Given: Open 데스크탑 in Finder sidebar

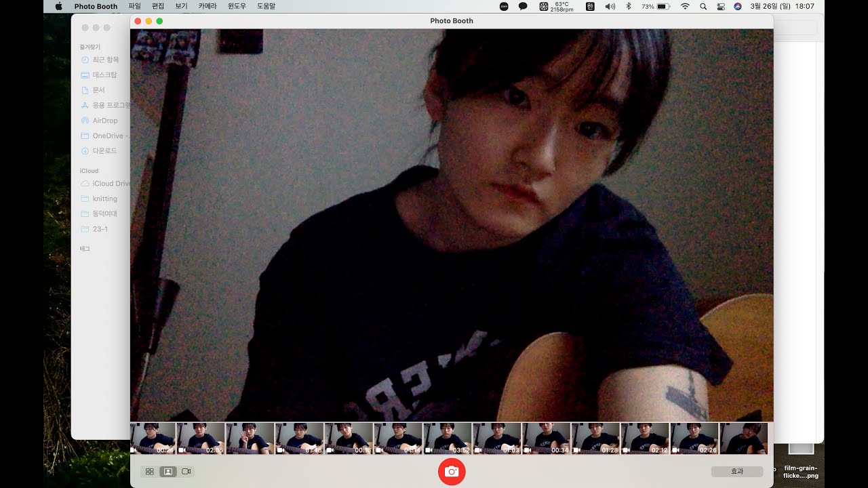Looking at the screenshot, I should (x=100, y=75).
